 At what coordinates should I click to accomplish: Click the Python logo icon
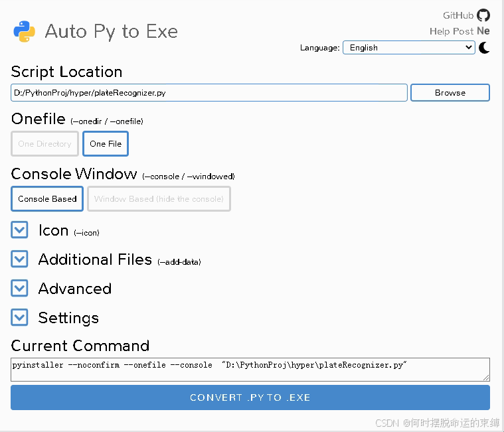click(x=24, y=31)
